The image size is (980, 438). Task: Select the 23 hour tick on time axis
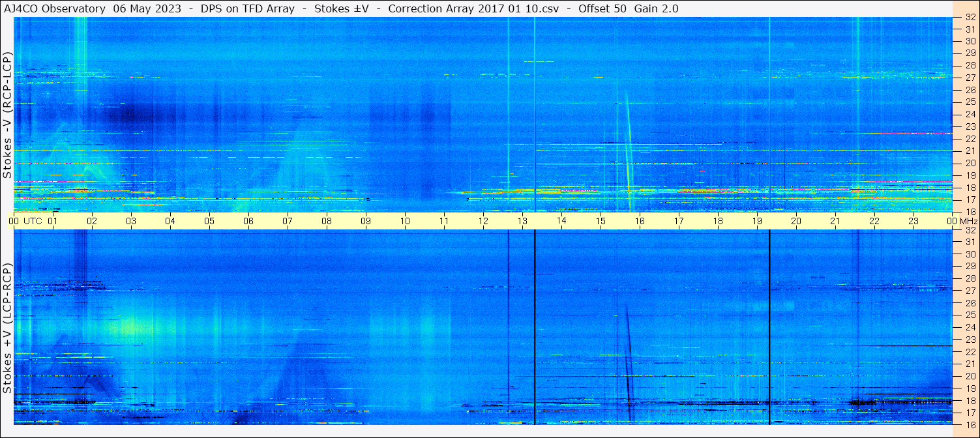pos(913,221)
